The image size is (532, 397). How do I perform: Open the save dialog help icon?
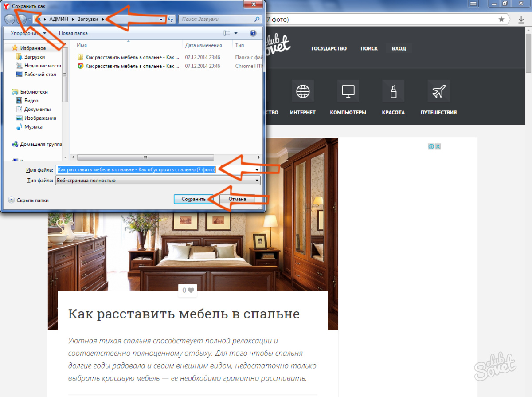pos(253,33)
